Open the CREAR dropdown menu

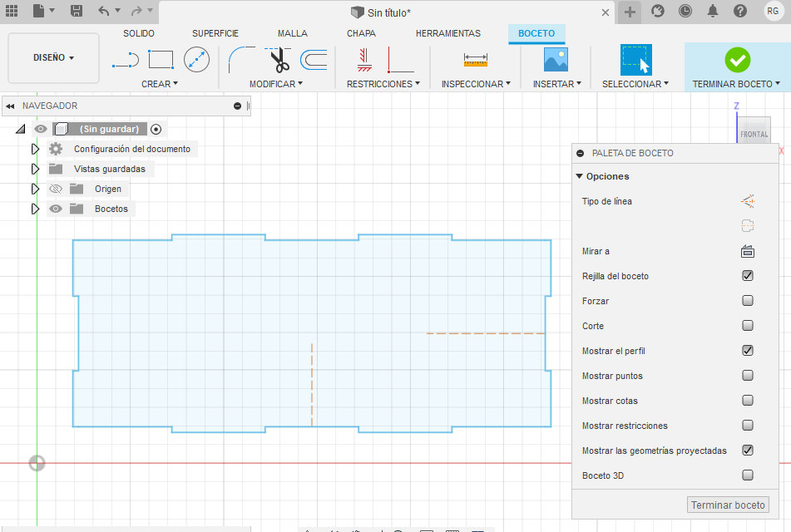coord(160,84)
